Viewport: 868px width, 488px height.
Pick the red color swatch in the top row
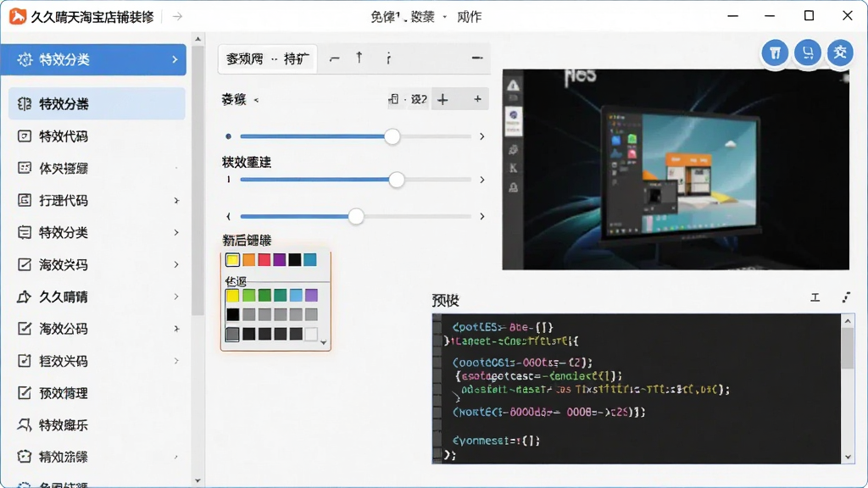point(264,259)
